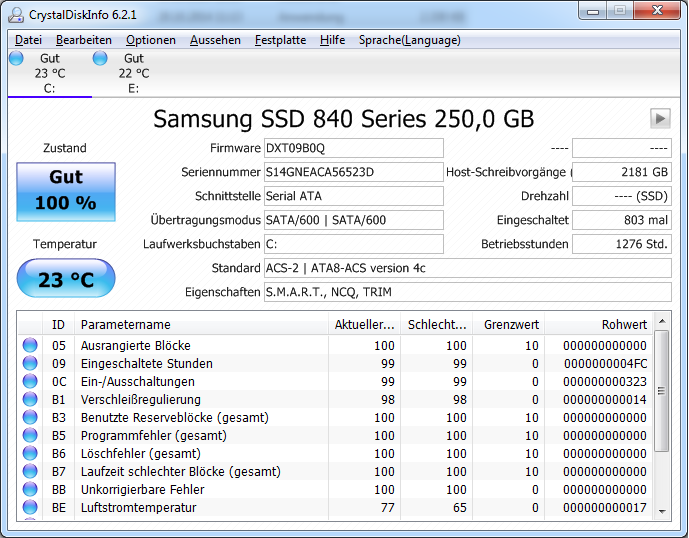The image size is (689, 538).
Task: Click raw value 000000000323
Action: click(x=605, y=382)
